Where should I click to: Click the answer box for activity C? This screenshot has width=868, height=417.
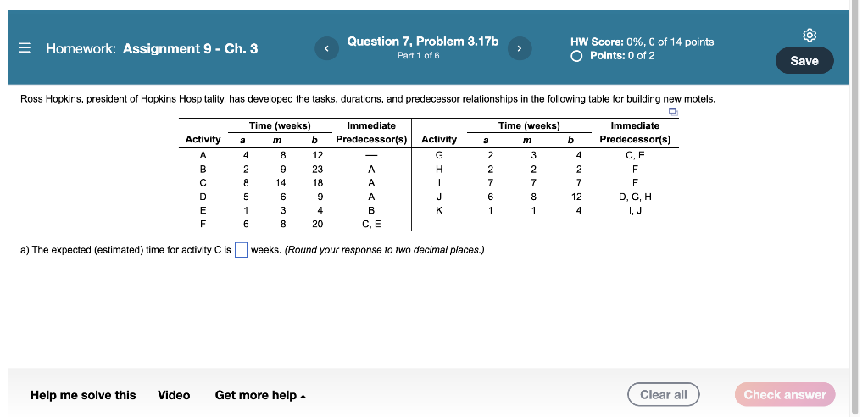point(242,250)
